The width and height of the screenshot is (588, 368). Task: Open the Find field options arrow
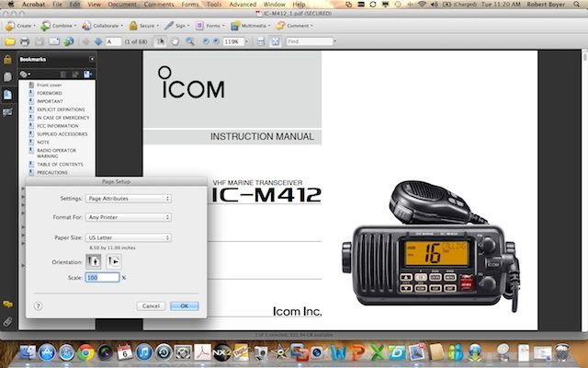tap(334, 41)
